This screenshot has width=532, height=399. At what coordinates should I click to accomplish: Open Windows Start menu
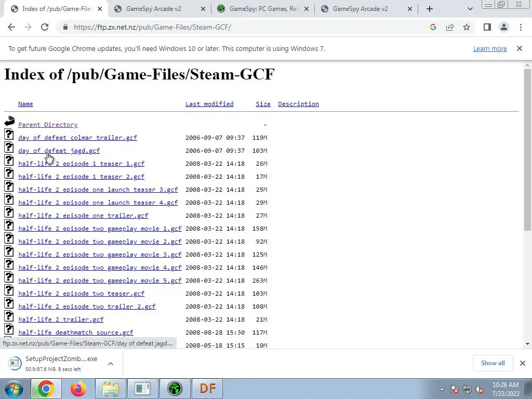coord(14,389)
